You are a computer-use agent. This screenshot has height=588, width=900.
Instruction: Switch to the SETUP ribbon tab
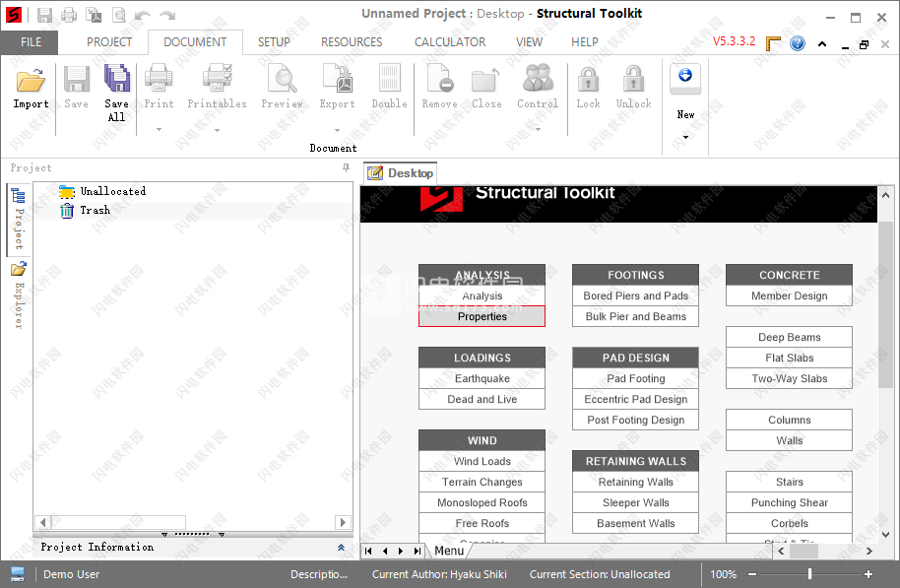[x=274, y=42]
